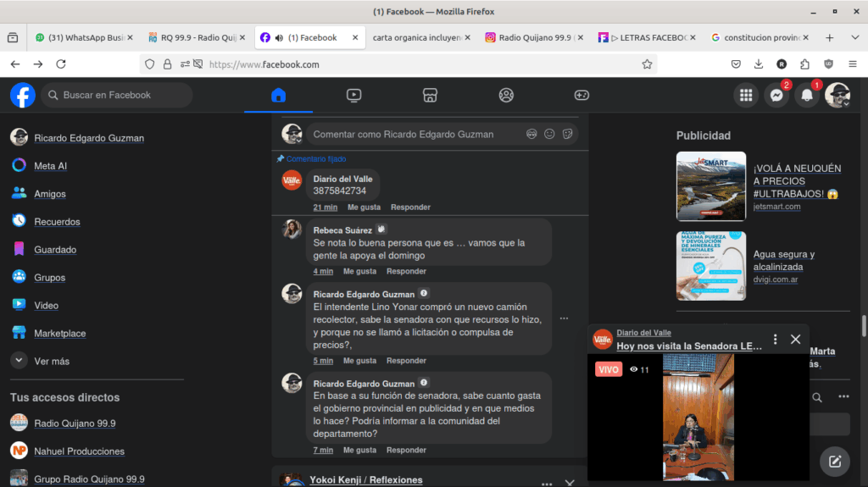868x487 pixels.
Task: Open your account profile menu
Action: [x=837, y=96]
